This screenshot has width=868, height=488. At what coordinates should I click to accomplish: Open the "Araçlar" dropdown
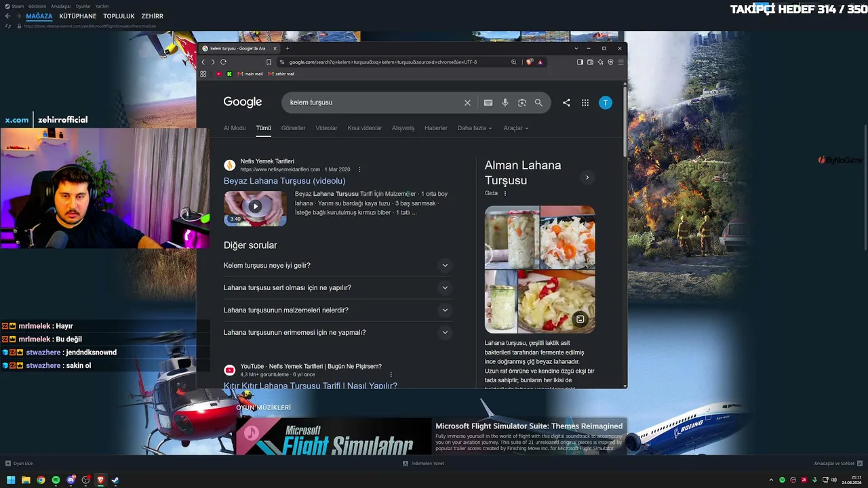tap(515, 128)
